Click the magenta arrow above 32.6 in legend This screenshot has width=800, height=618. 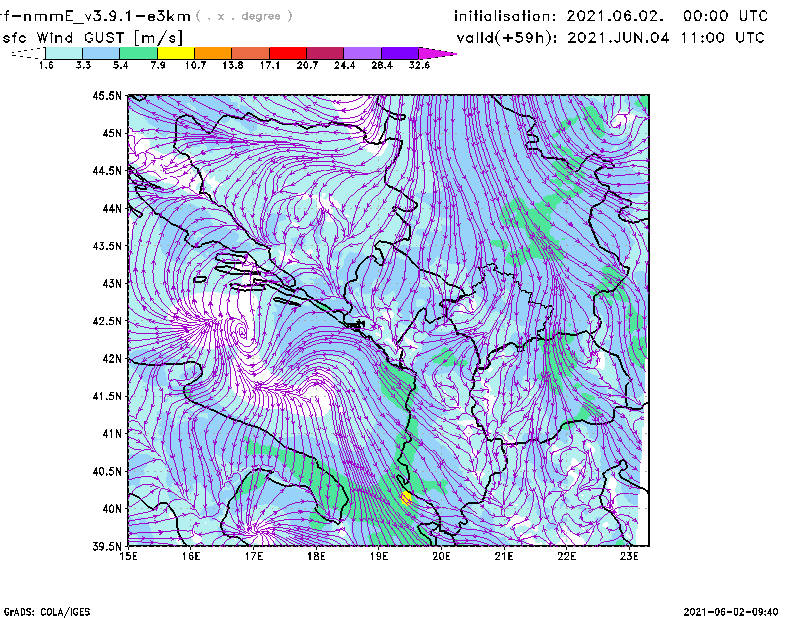pyautogui.click(x=437, y=53)
